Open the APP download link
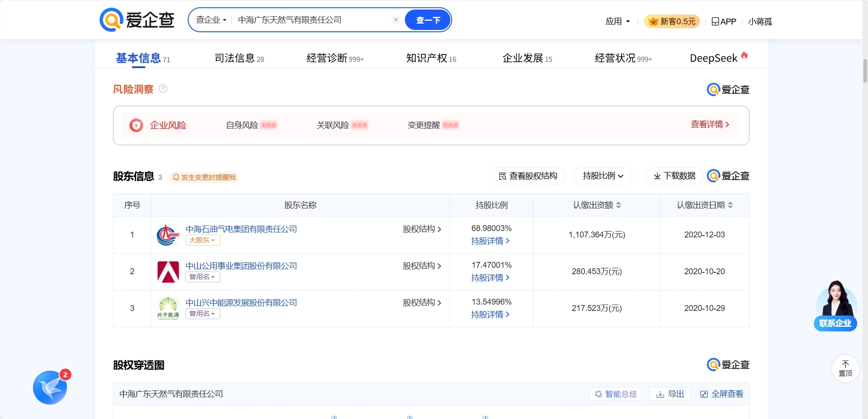 click(724, 21)
